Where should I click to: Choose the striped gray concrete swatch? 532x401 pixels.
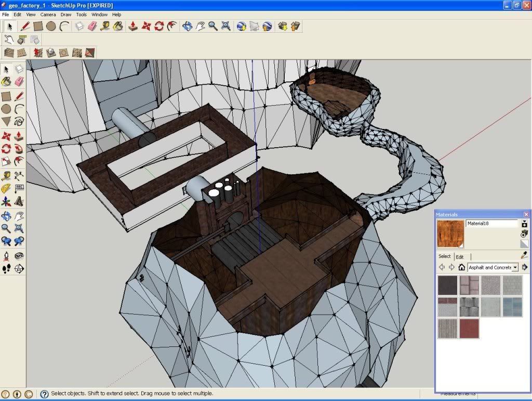pos(447,328)
